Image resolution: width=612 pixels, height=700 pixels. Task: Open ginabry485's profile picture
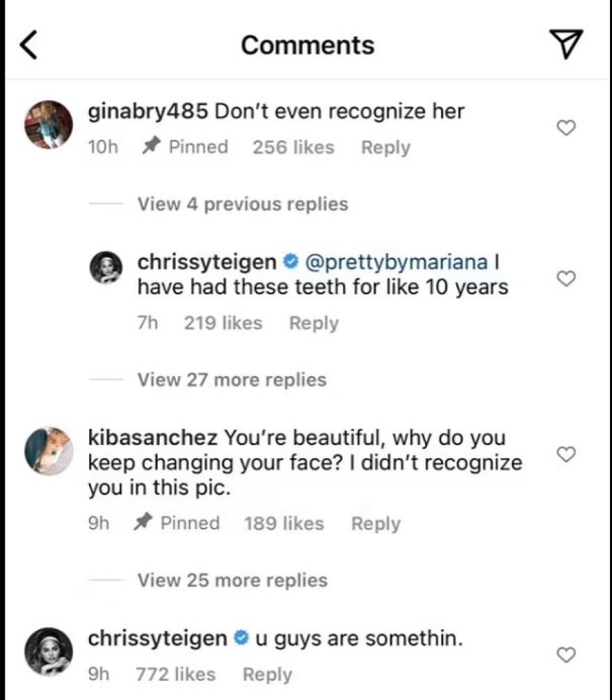[x=49, y=124]
